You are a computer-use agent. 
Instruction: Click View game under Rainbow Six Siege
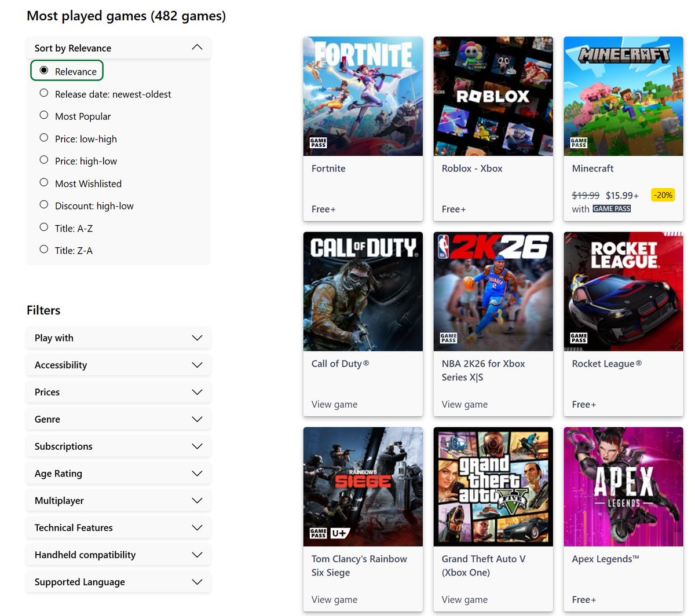coord(334,599)
